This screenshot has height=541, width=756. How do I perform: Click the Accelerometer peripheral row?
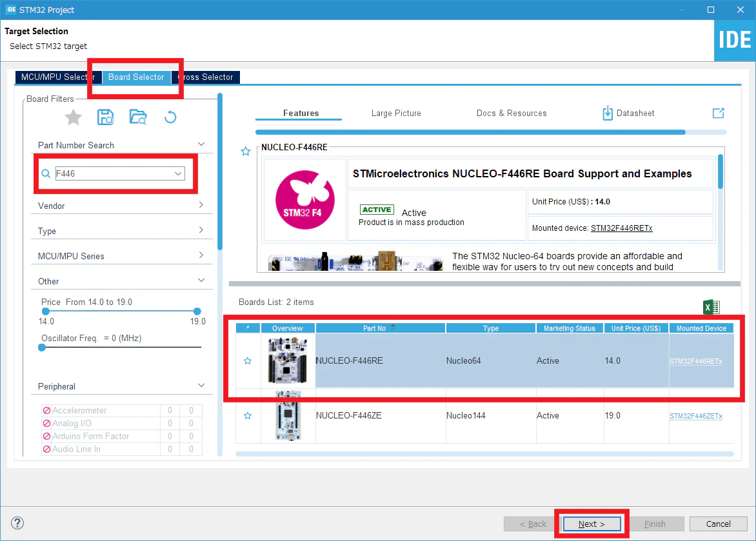coord(121,410)
